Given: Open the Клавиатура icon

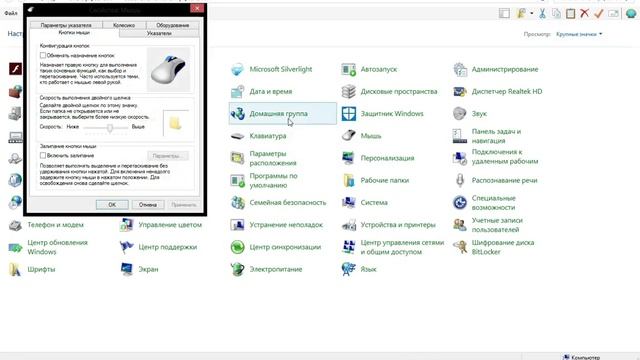Looking at the screenshot, I should click(x=237, y=136).
